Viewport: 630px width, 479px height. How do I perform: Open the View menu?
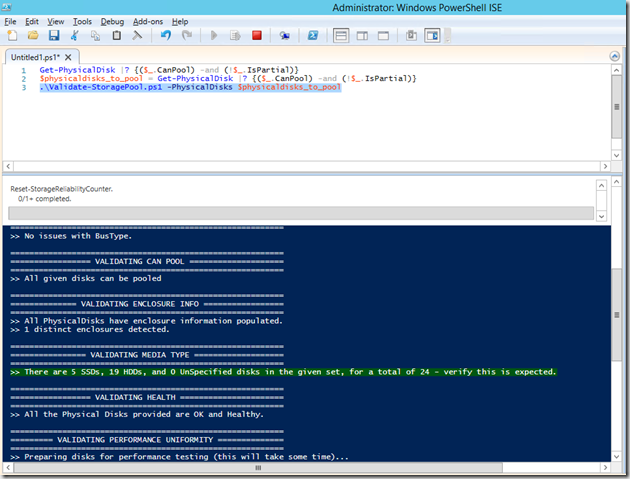(x=55, y=22)
